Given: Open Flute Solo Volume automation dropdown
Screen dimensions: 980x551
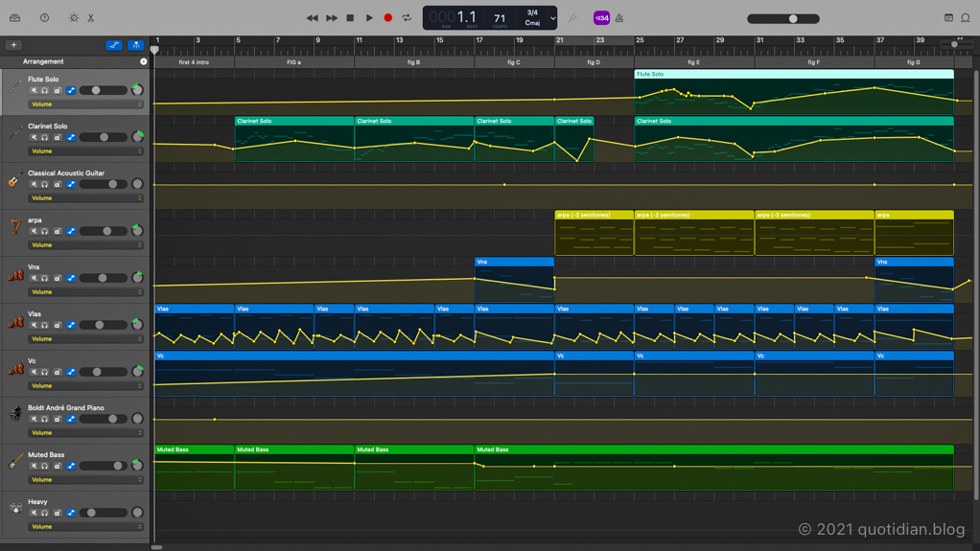Looking at the screenshot, I should [x=85, y=104].
